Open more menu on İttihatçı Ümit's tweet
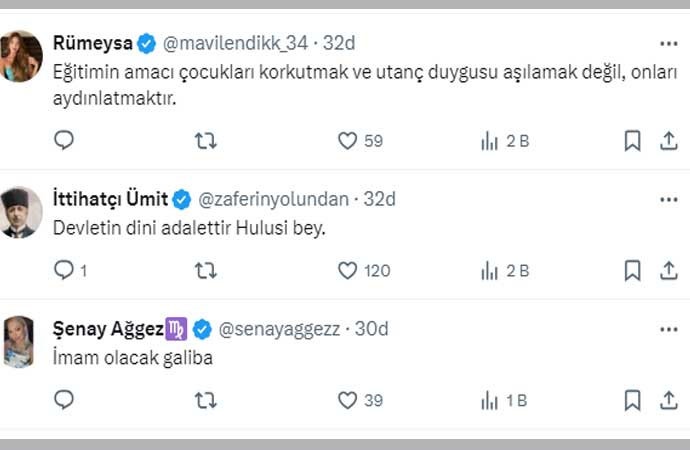This screenshot has height=450, width=690. click(x=669, y=199)
